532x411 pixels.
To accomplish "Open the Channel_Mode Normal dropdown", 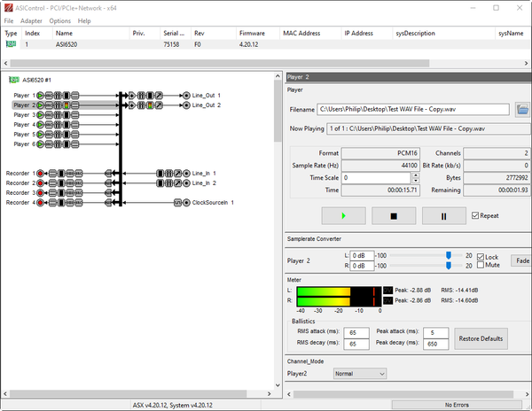I will (361, 374).
